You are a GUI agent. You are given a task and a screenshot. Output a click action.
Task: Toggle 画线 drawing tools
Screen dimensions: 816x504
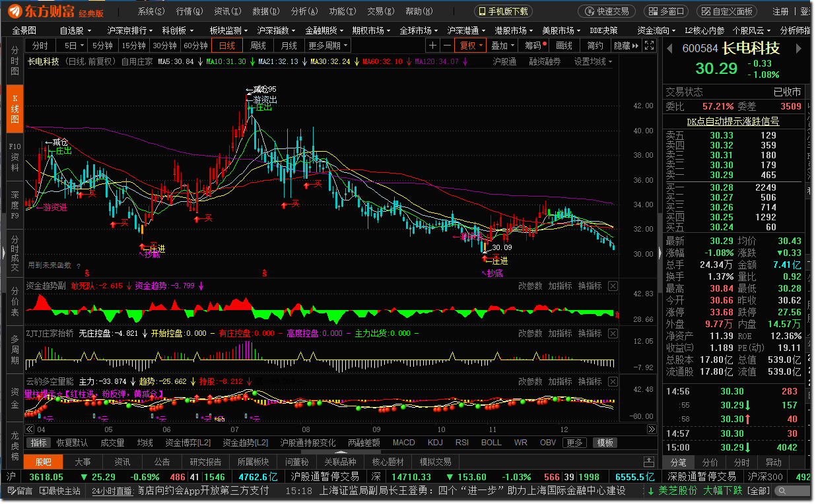564,46
